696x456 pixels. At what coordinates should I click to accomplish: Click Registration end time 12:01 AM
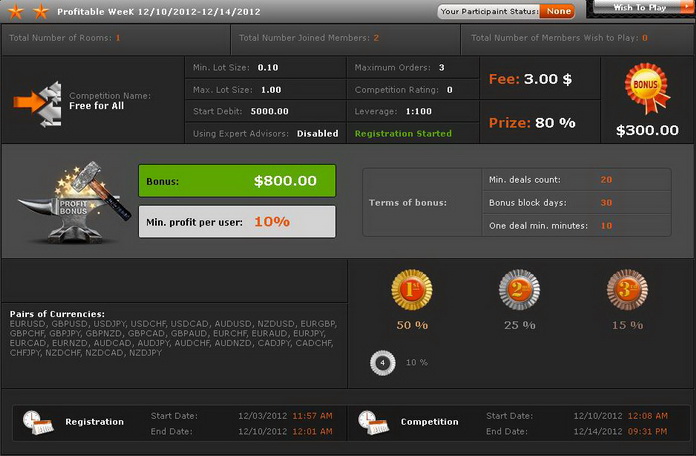click(312, 431)
